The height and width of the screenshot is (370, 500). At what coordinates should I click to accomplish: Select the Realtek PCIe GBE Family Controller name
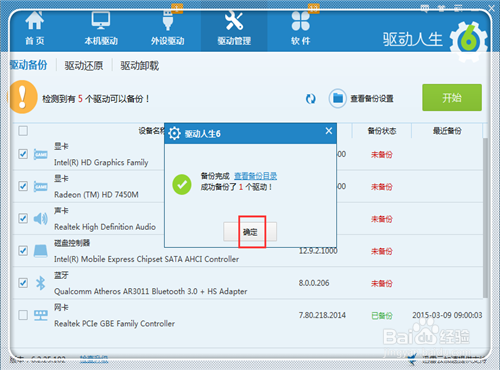point(114,323)
